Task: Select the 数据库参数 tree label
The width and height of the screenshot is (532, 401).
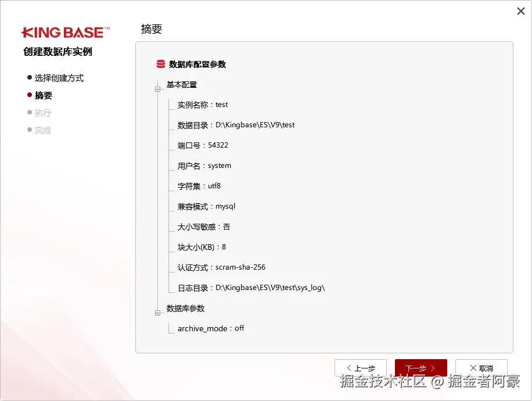Action: click(x=185, y=308)
